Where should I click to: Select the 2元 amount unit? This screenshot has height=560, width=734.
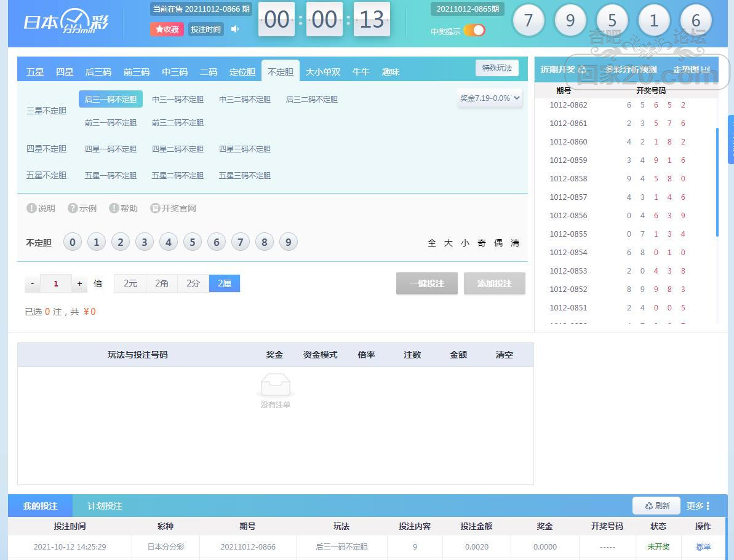(130, 283)
